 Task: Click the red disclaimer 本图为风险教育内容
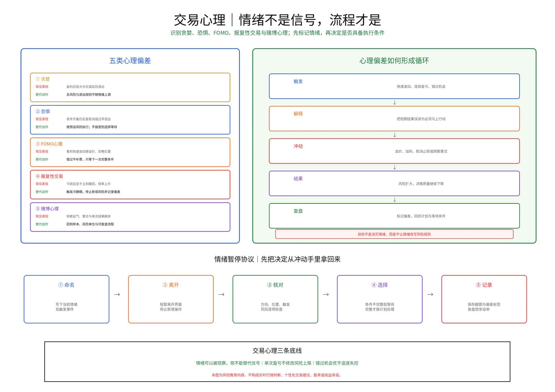[x=277, y=375]
